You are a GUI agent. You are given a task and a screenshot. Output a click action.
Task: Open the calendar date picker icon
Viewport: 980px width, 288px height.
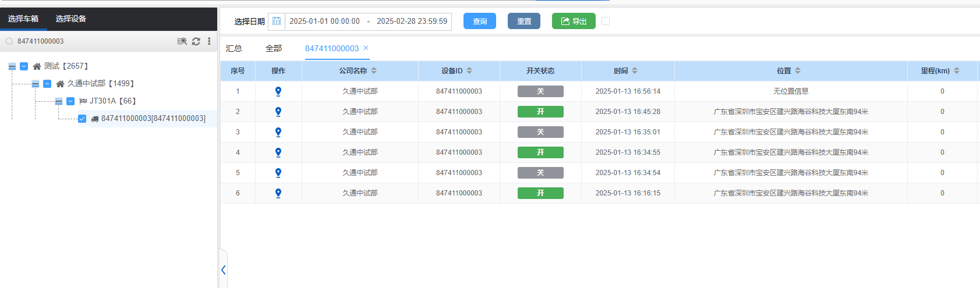coord(277,22)
